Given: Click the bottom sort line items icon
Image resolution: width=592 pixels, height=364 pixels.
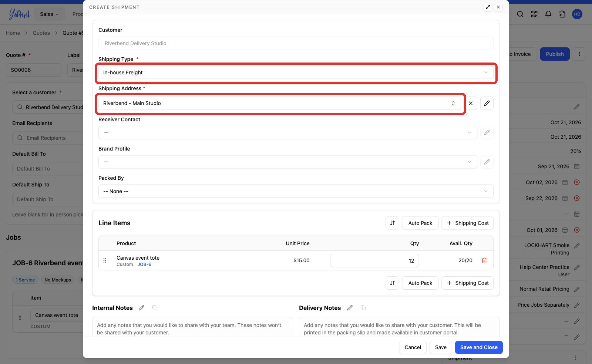Looking at the screenshot, I should pyautogui.click(x=392, y=283).
